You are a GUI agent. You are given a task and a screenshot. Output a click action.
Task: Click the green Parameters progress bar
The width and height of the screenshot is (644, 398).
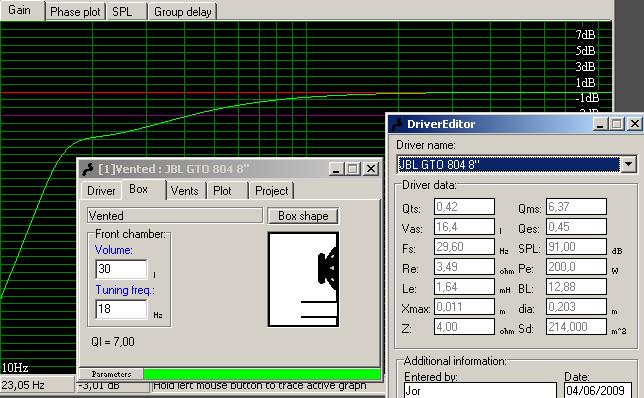point(262,374)
